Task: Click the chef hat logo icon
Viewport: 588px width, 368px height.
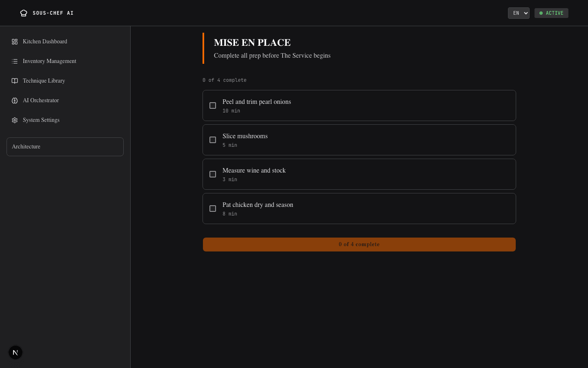Action: (x=24, y=13)
